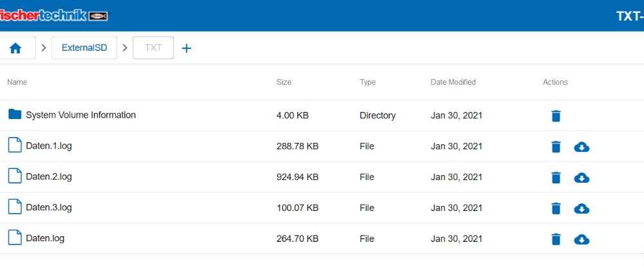Sort the list by Size column

[284, 82]
